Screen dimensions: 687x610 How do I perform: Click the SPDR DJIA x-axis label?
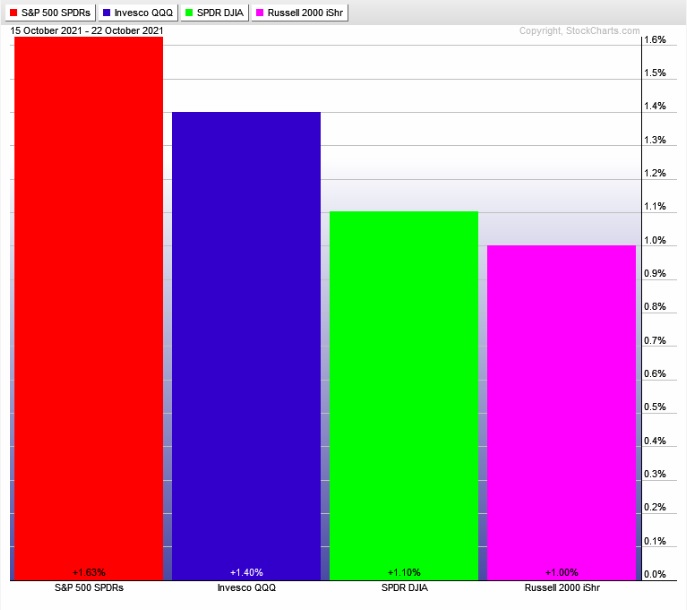click(x=404, y=588)
